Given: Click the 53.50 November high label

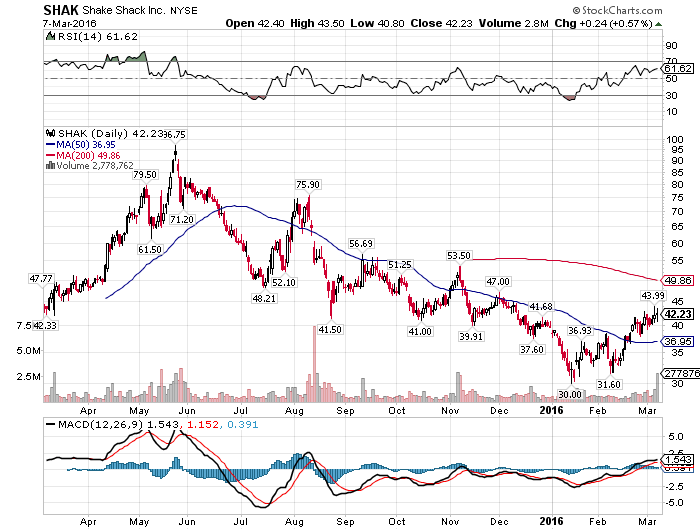Looking at the screenshot, I should [x=459, y=255].
